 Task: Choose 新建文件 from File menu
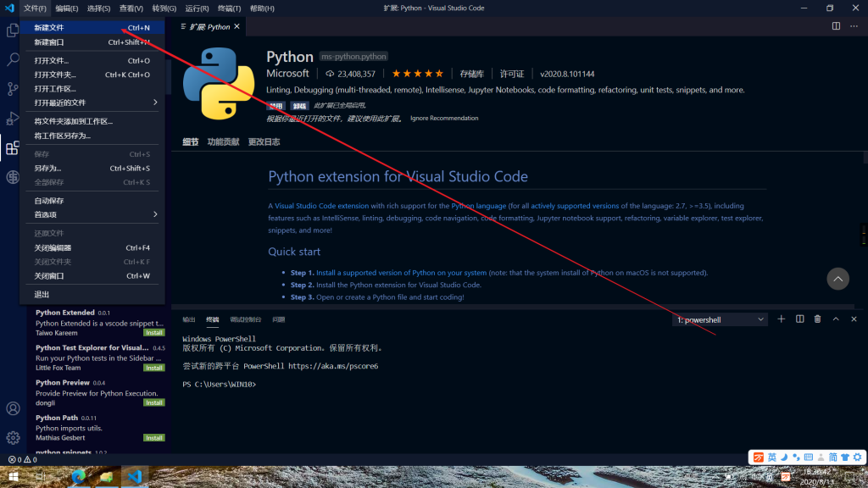click(92, 28)
